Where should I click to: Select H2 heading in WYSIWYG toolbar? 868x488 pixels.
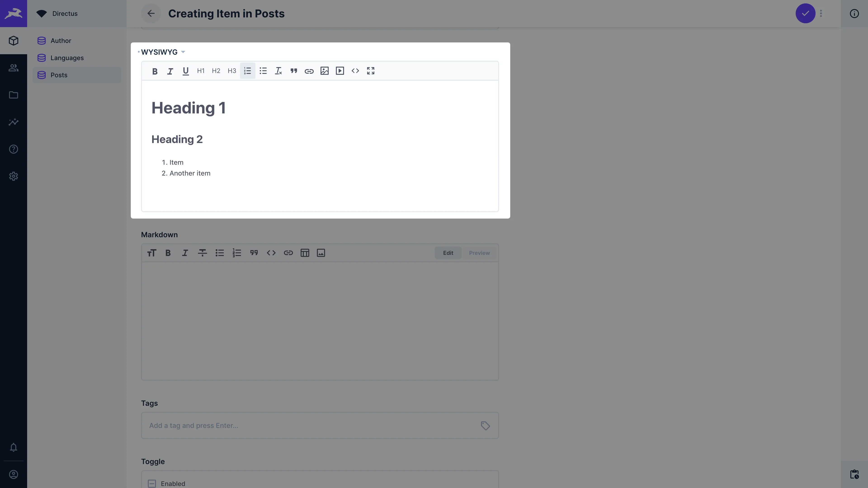tap(216, 71)
